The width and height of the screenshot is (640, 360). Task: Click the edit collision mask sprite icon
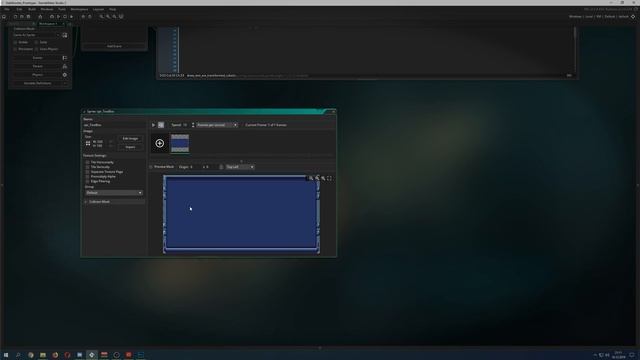click(x=64, y=35)
